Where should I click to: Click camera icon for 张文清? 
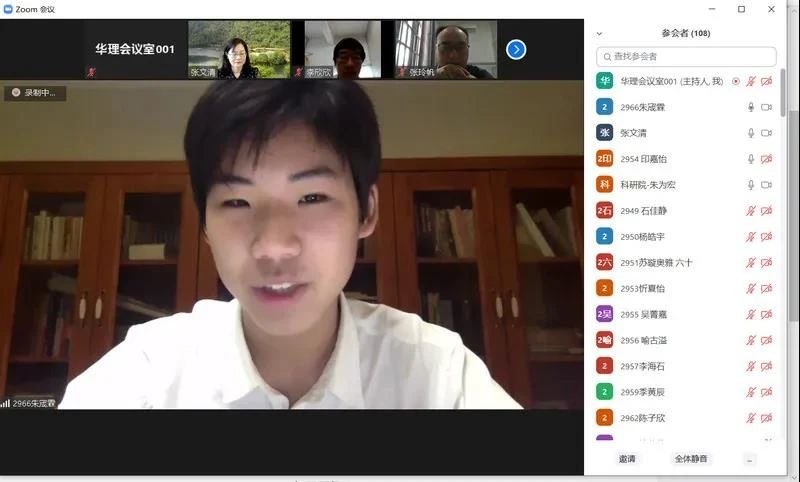pyautogui.click(x=766, y=133)
